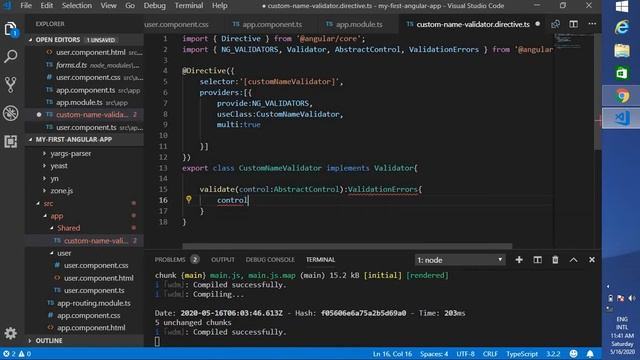Open the Windows Start button
This screenshot has height=360, width=640.
(622, 7)
